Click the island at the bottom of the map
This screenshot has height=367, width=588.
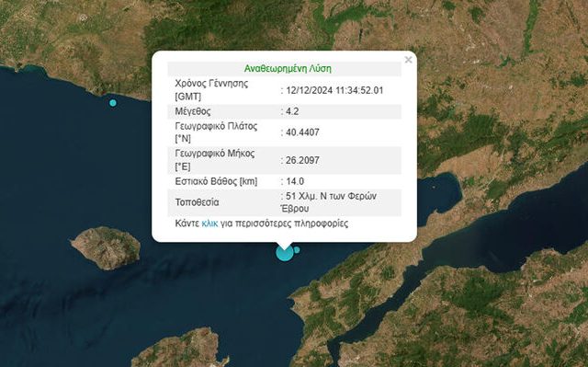pyautogui.click(x=178, y=349)
